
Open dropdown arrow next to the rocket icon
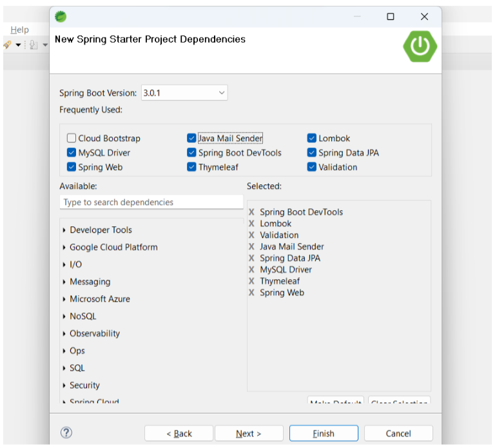[x=19, y=45]
